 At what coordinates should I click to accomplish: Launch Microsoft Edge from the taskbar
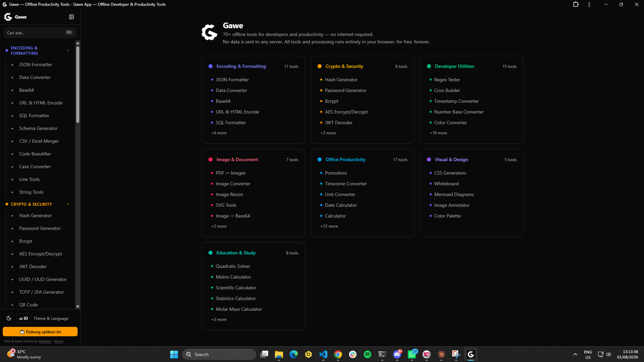tap(293, 354)
